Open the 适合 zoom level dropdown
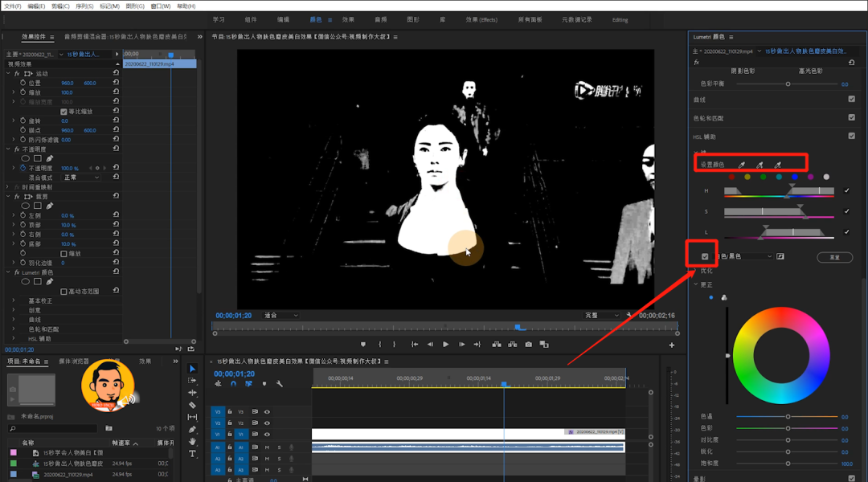868x482 pixels. [281, 316]
